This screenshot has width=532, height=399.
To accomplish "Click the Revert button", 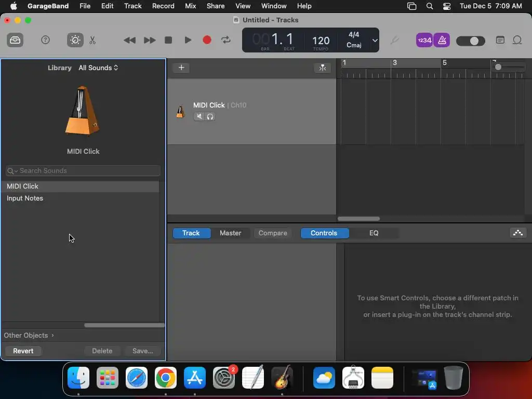I will point(23,351).
